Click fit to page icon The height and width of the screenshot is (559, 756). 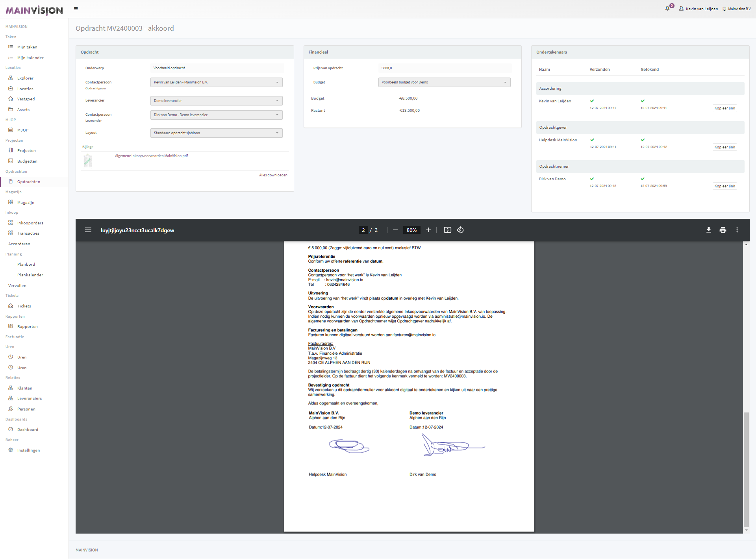point(447,230)
